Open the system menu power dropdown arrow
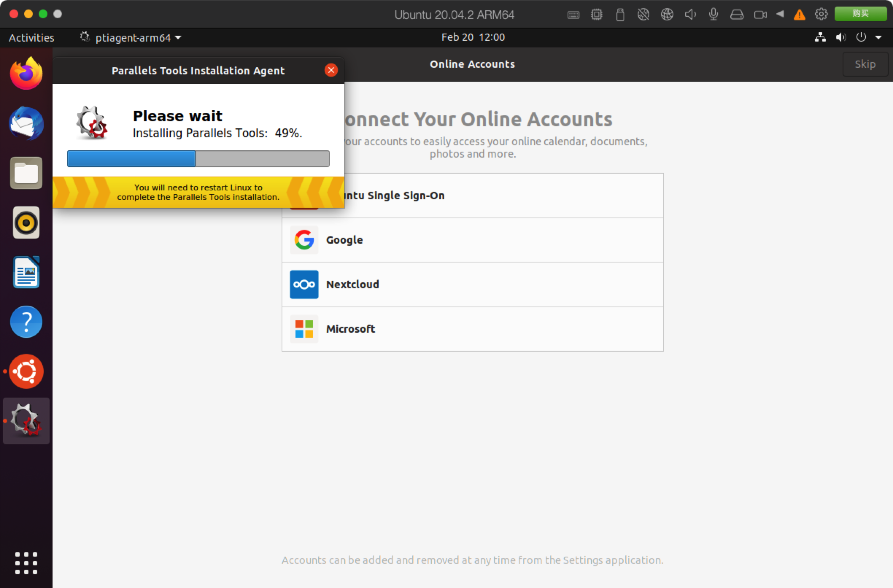Screen dimensions: 893x588 (878, 37)
